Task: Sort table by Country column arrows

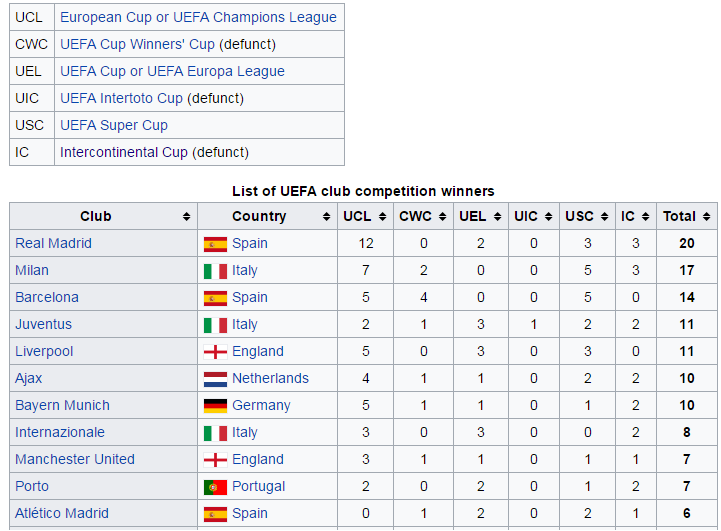Action: click(326, 217)
